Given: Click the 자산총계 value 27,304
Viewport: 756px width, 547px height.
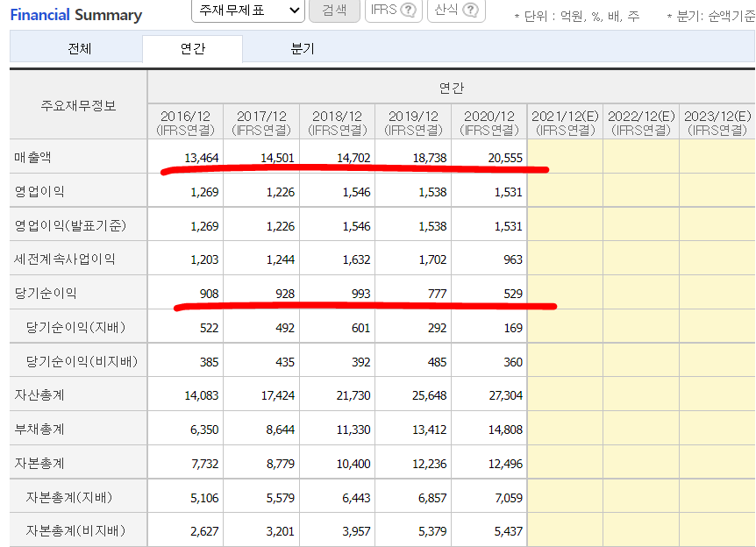Looking at the screenshot, I should (505, 395).
